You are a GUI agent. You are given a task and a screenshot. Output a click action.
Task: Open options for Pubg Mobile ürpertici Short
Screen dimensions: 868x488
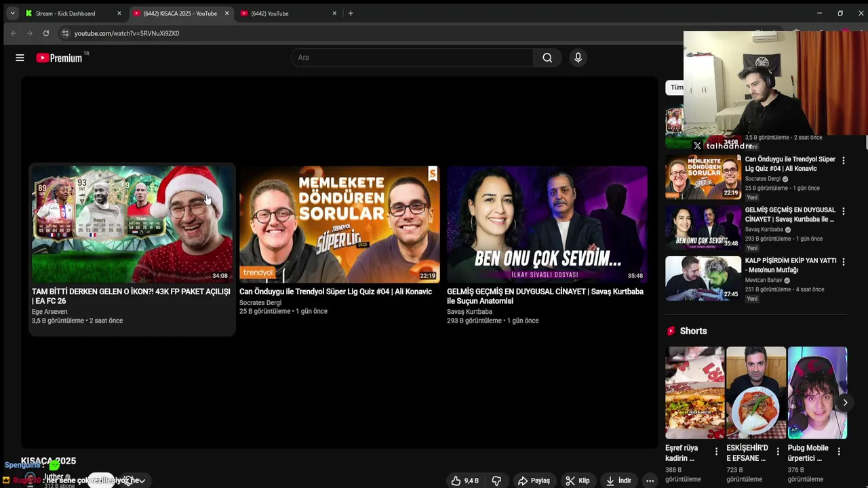coord(839,451)
